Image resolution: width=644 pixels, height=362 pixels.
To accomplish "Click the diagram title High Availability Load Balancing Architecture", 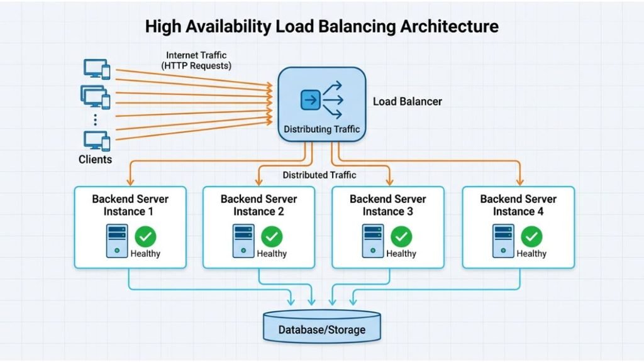I will coord(322,26).
